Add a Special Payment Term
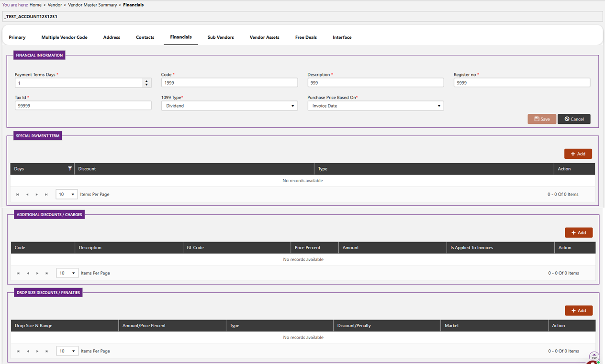The width and height of the screenshot is (605, 364). (x=578, y=154)
